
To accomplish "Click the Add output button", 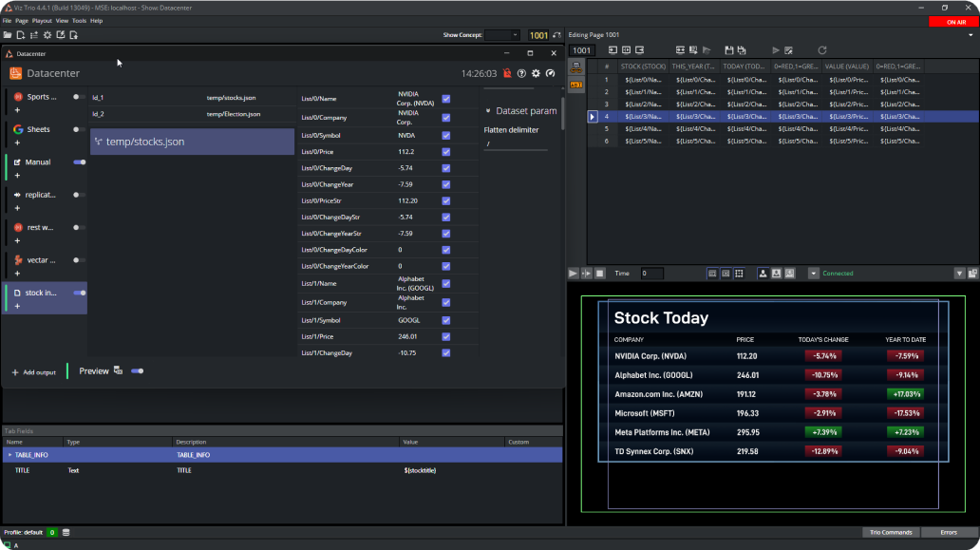I will tap(34, 372).
